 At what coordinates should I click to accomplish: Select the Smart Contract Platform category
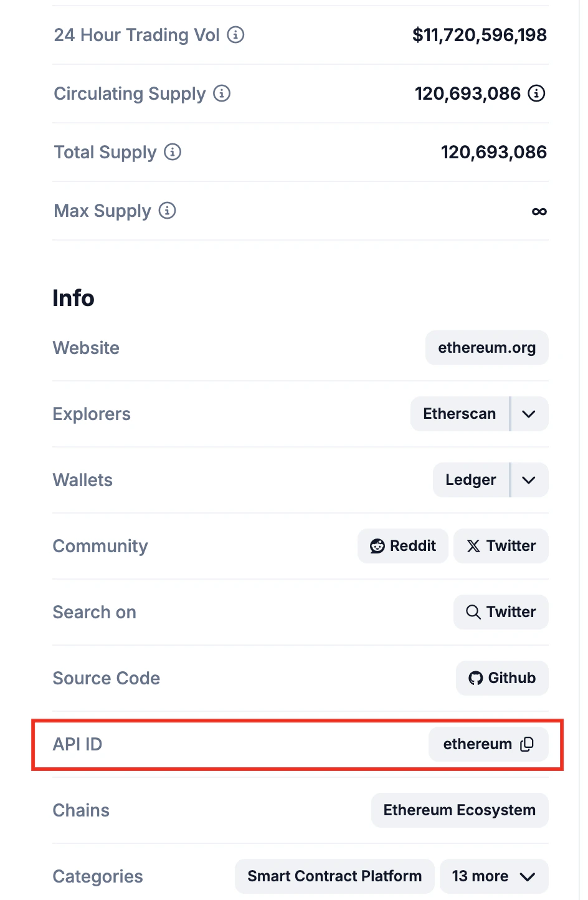(x=334, y=876)
